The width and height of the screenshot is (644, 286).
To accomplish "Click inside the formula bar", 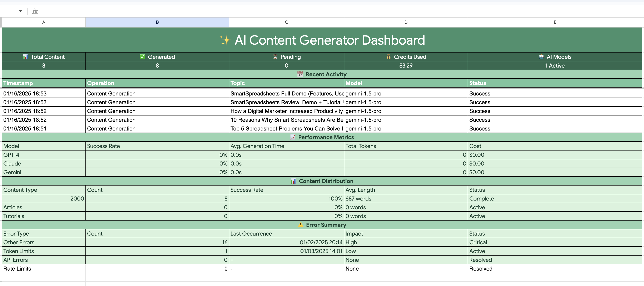I will point(200,11).
